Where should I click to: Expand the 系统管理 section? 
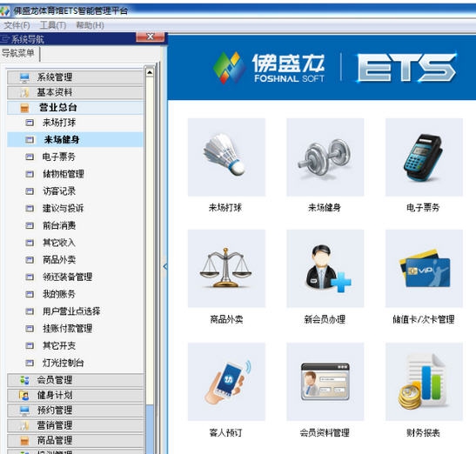(75, 77)
